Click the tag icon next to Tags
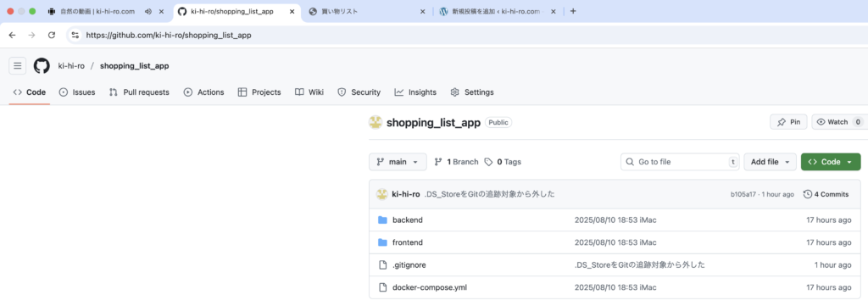The image size is (868, 306). tap(488, 162)
